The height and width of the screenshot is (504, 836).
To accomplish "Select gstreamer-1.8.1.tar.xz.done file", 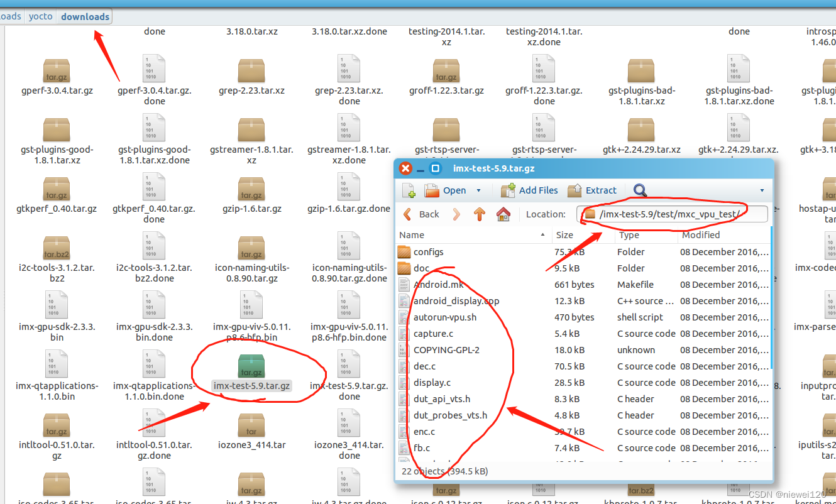I will pyautogui.click(x=349, y=140).
